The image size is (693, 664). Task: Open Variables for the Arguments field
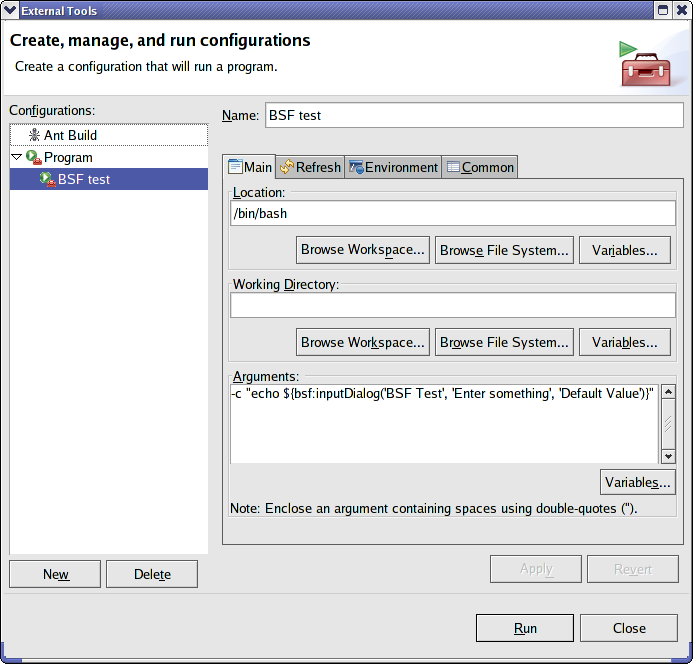pos(637,483)
